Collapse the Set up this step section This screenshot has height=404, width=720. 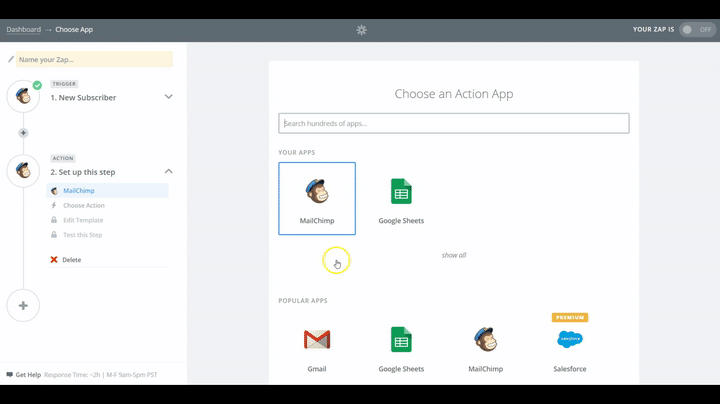pyautogui.click(x=168, y=171)
